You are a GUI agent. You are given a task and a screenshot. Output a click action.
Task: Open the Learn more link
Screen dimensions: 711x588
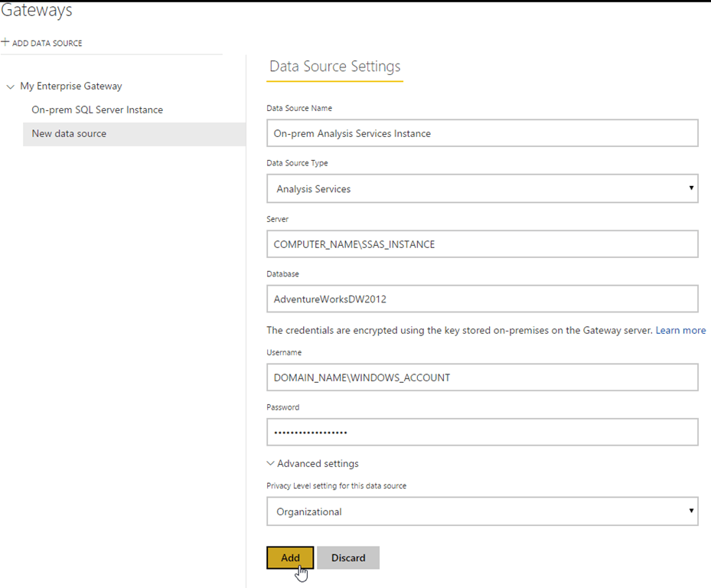click(x=680, y=331)
